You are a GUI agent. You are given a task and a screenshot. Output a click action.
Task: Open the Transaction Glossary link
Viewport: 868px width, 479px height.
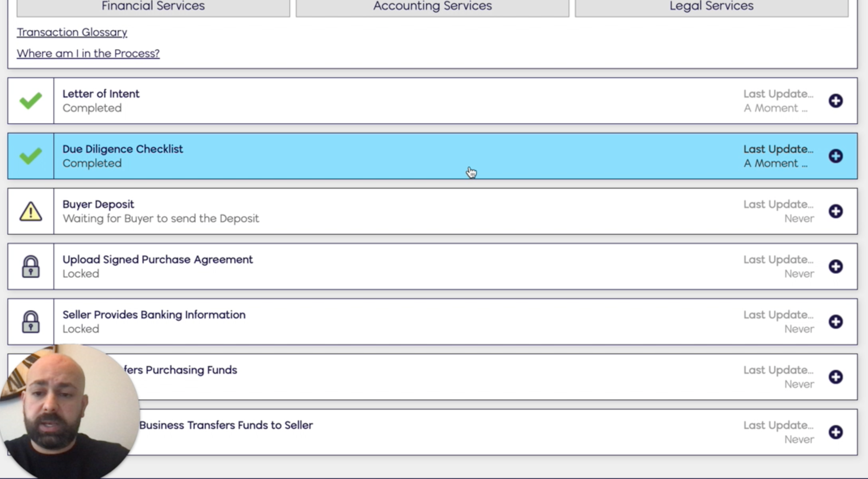[72, 32]
